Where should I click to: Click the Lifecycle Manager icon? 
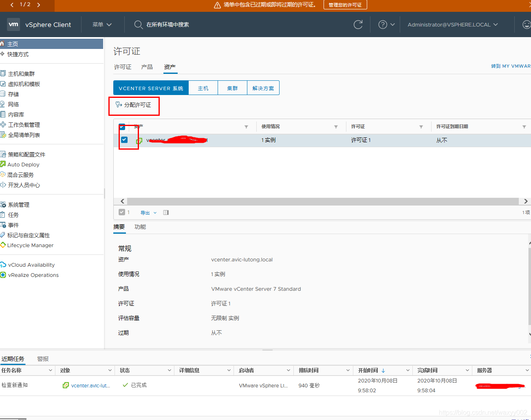point(3,245)
